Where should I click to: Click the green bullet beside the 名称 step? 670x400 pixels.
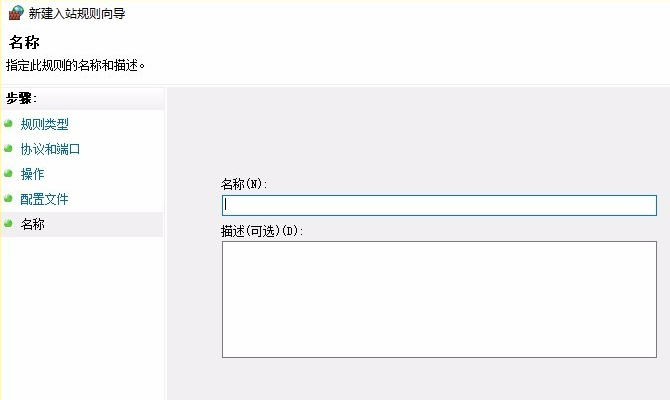pos(8,224)
